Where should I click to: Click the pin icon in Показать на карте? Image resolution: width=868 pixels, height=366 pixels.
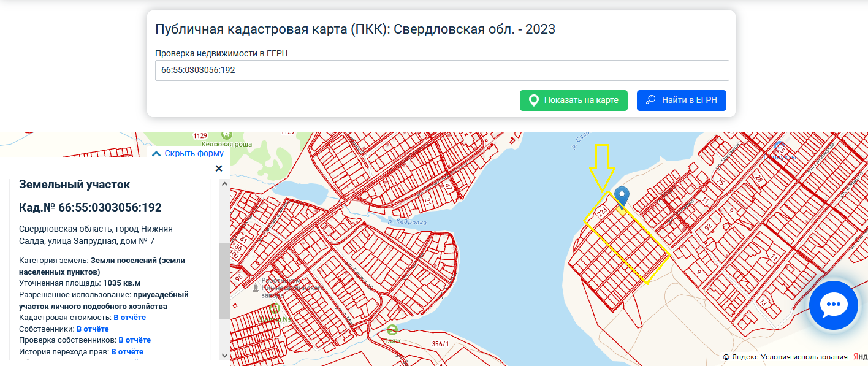tap(534, 101)
